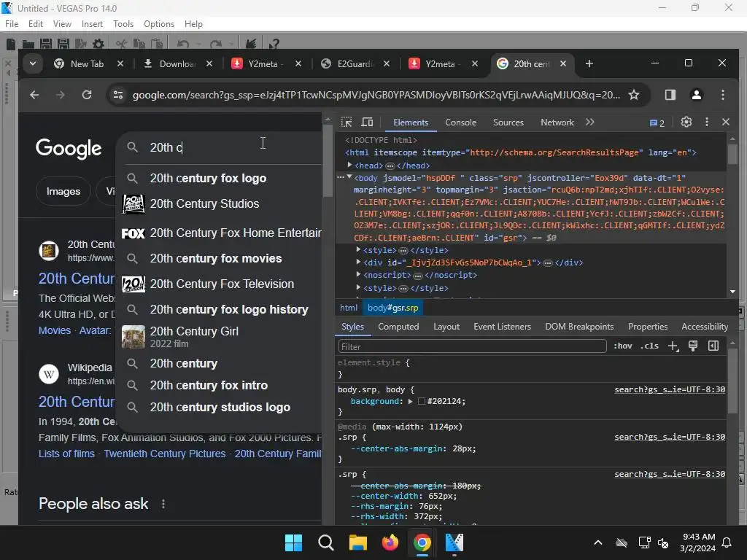Viewport: 747px width, 560px height.
Task: Open the DOM Breakpoints tab
Action: [x=579, y=327]
